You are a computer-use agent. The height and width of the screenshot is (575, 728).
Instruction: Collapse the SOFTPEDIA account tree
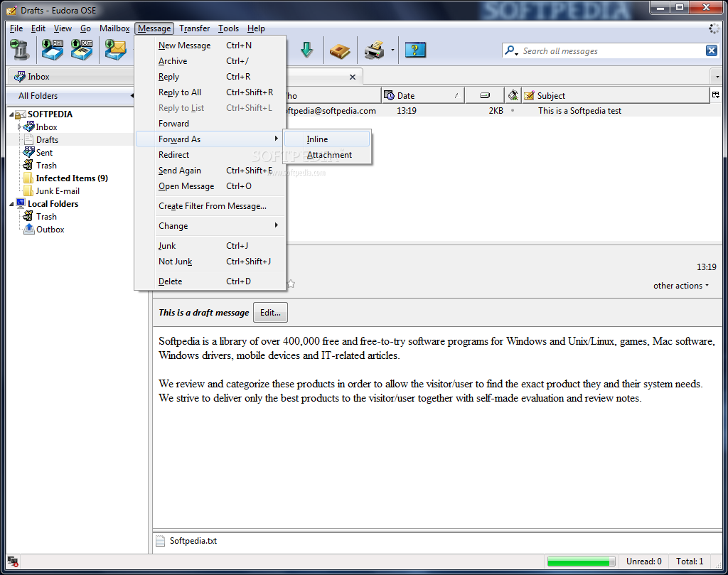coord(11,114)
